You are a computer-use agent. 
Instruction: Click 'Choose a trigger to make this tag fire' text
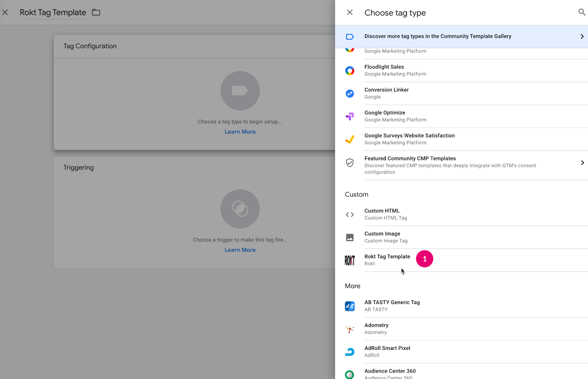tap(240, 240)
